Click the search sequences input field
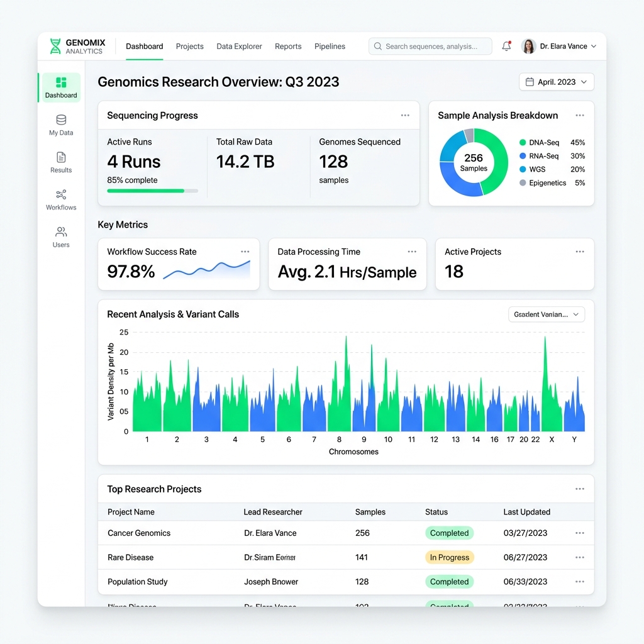The image size is (644, 644). pyautogui.click(x=430, y=47)
